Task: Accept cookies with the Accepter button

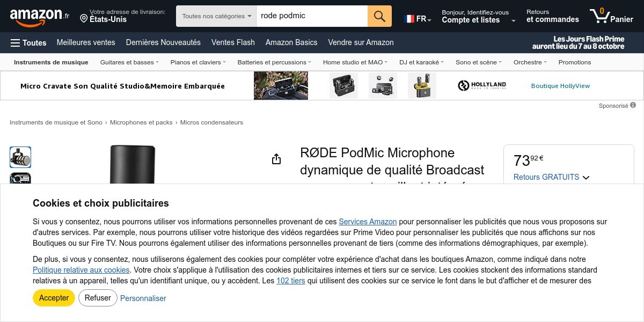Action: pos(54,298)
